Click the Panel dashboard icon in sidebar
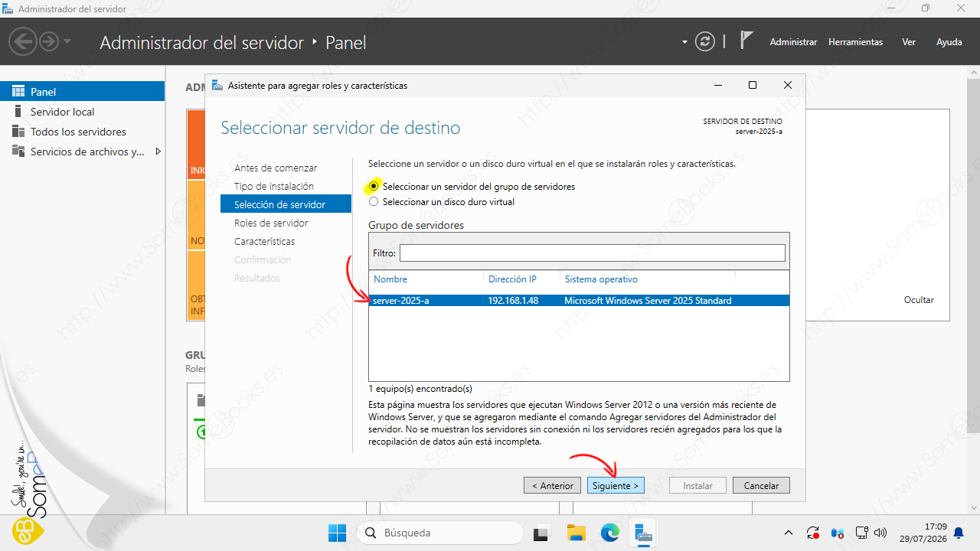 click(x=18, y=92)
